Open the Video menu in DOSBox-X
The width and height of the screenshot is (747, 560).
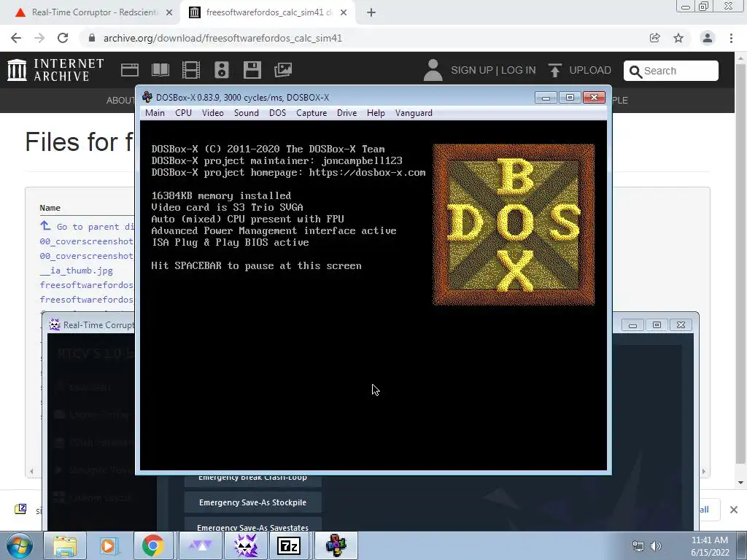pos(212,113)
